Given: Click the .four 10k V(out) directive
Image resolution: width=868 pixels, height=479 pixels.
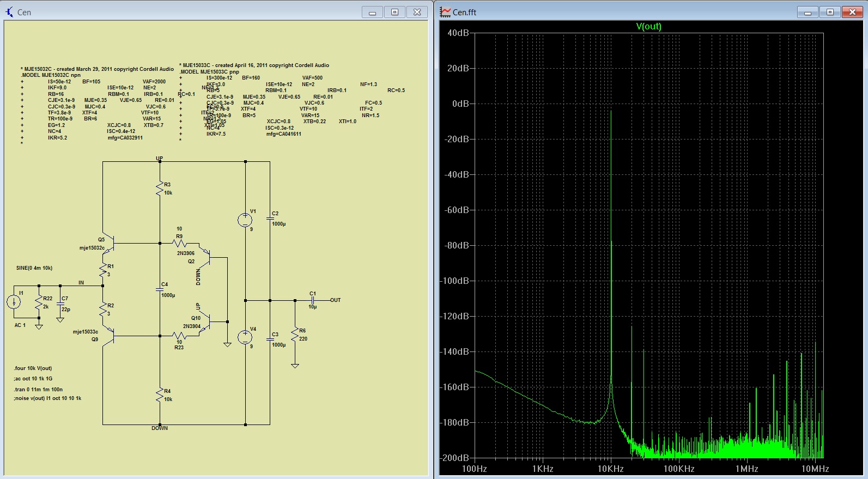Looking at the screenshot, I should (33, 368).
